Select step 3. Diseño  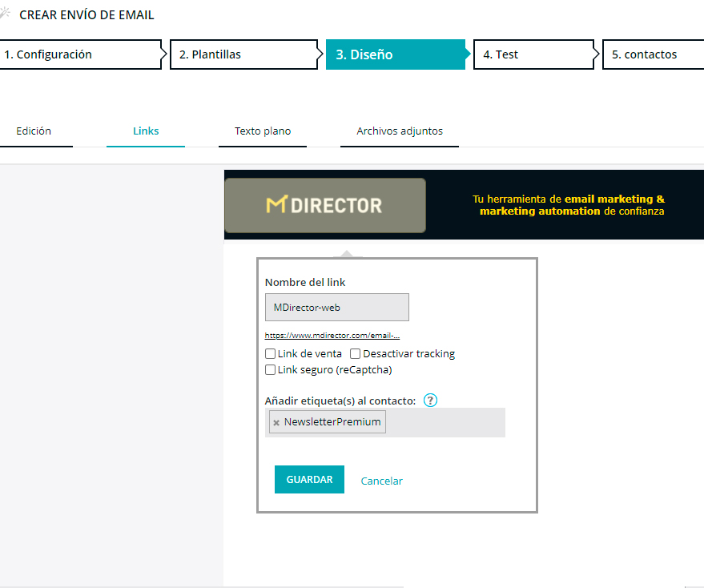pos(397,54)
